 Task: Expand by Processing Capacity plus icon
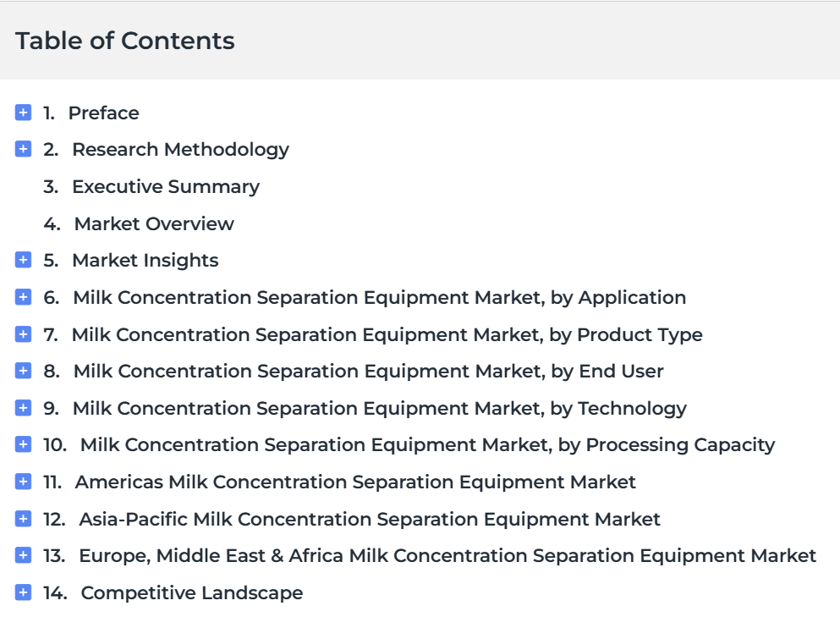click(24, 444)
